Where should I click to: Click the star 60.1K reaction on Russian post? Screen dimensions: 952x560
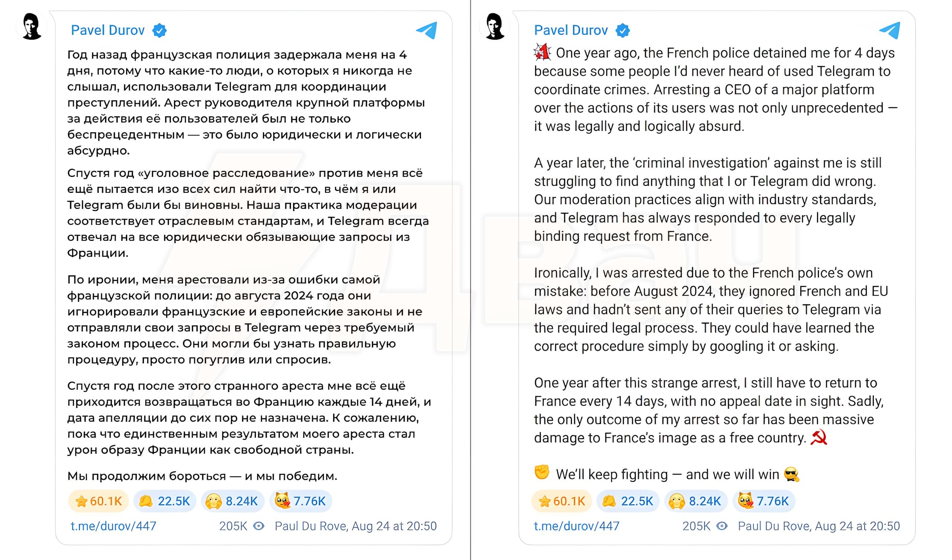pyautogui.click(x=99, y=501)
